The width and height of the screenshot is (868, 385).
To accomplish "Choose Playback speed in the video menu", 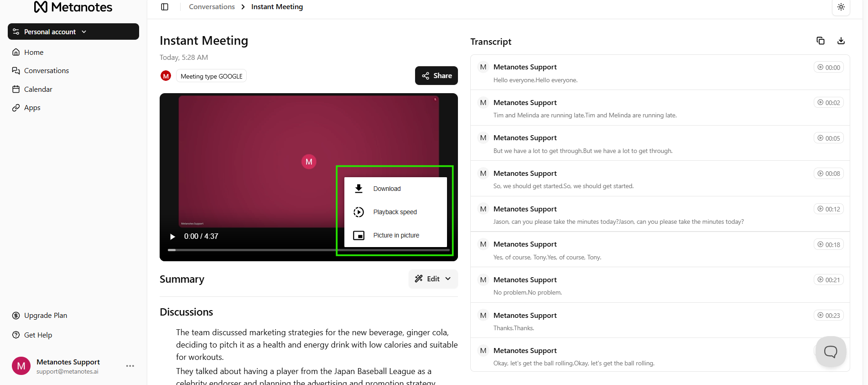I will [395, 212].
